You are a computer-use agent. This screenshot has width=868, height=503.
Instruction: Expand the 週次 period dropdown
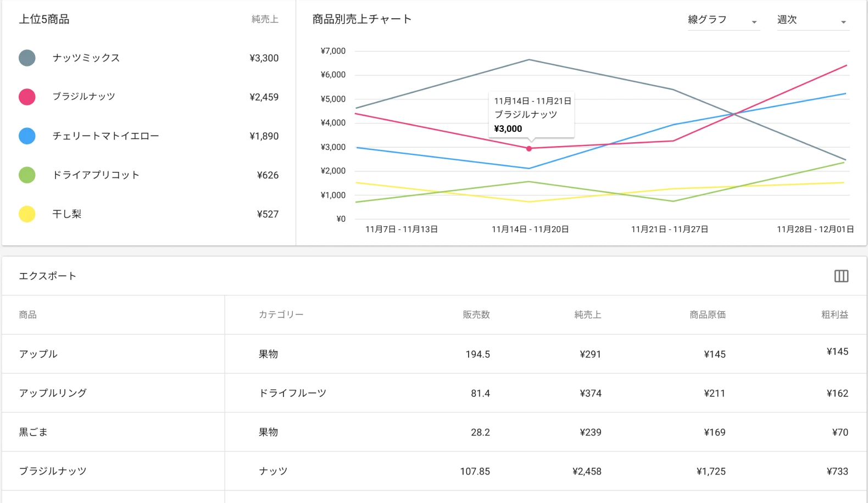(812, 20)
